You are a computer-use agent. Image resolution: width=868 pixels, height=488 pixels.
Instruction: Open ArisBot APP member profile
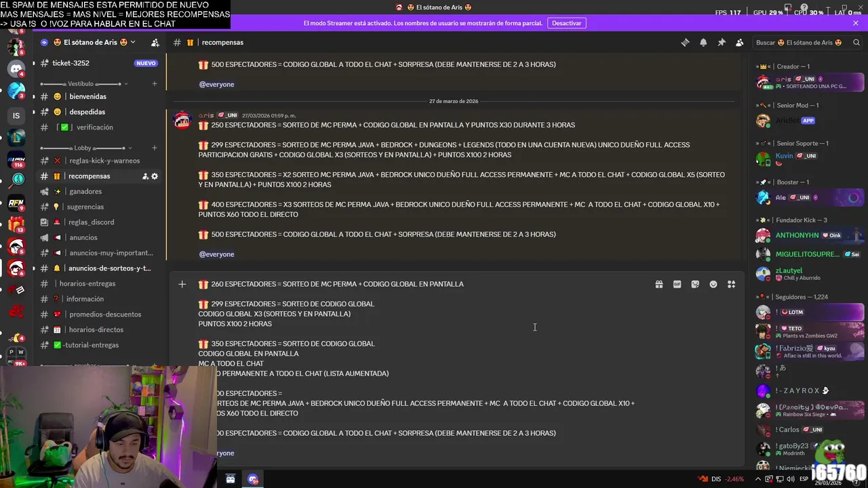click(x=810, y=121)
